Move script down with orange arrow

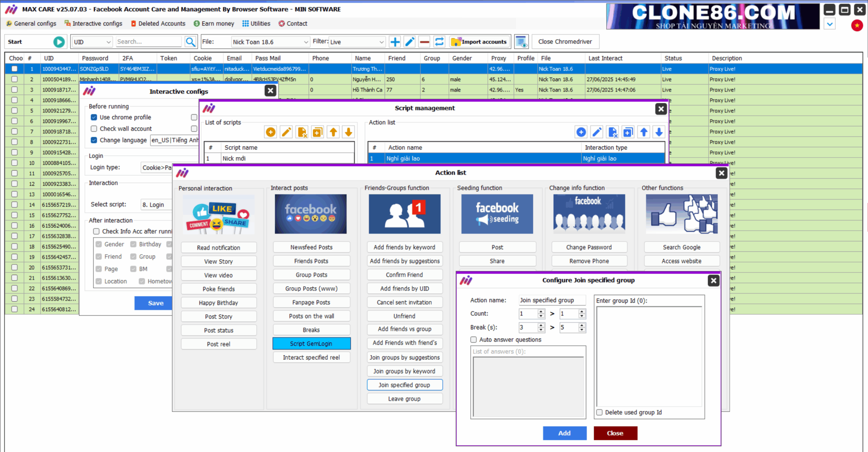[348, 132]
